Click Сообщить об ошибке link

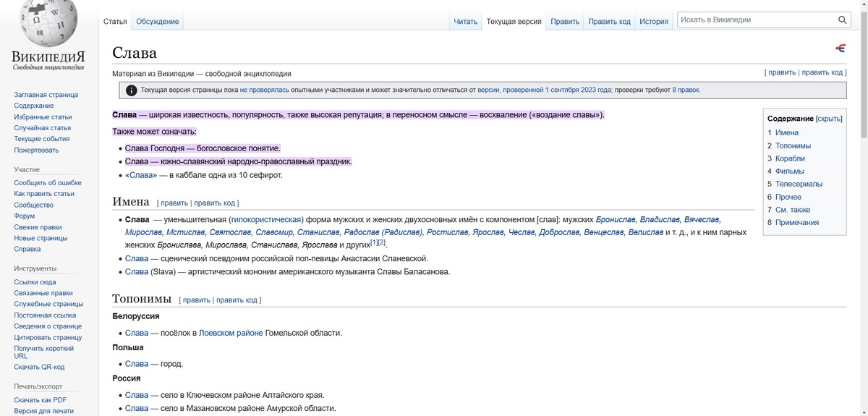[48, 183]
